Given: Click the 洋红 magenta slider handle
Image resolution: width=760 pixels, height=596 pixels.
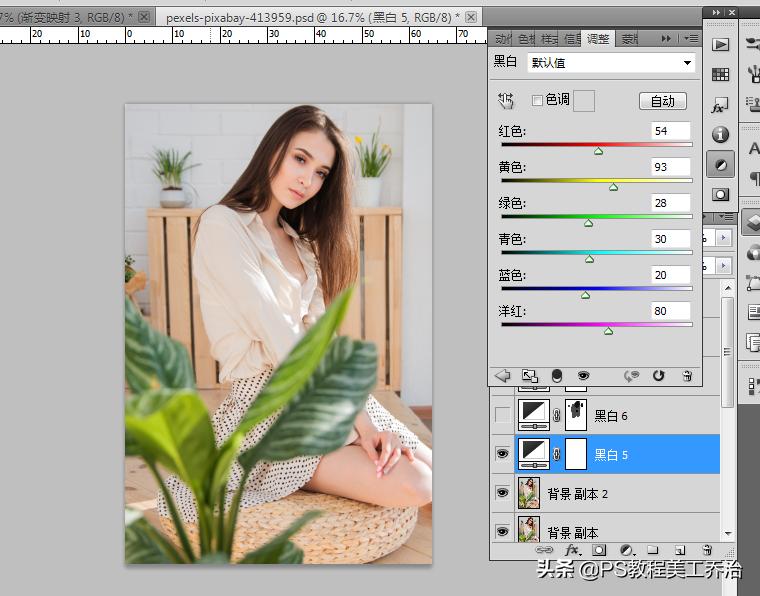Looking at the screenshot, I should [609, 331].
